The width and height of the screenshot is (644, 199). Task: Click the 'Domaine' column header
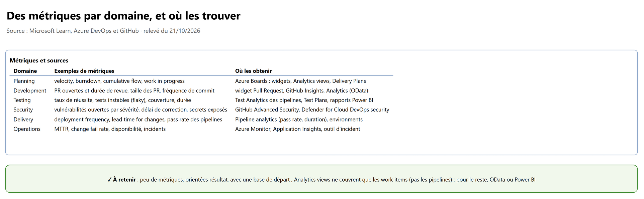[25, 71]
